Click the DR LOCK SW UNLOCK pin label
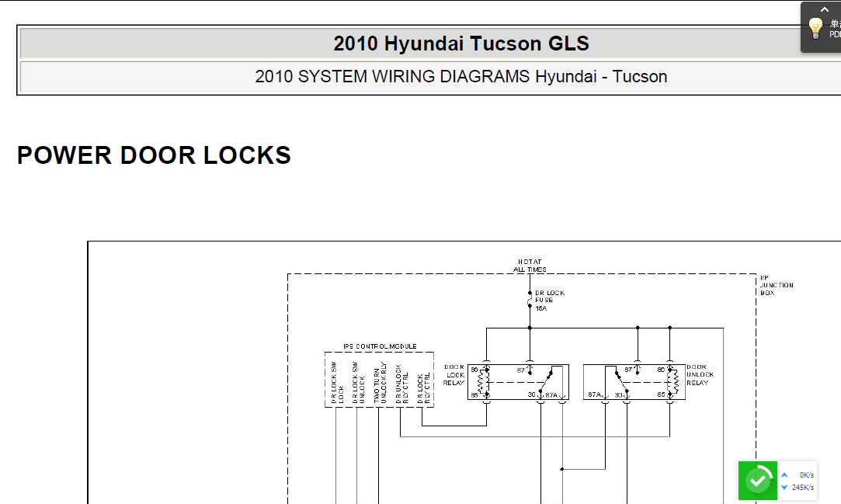Image resolution: width=841 pixels, height=504 pixels. pos(358,383)
